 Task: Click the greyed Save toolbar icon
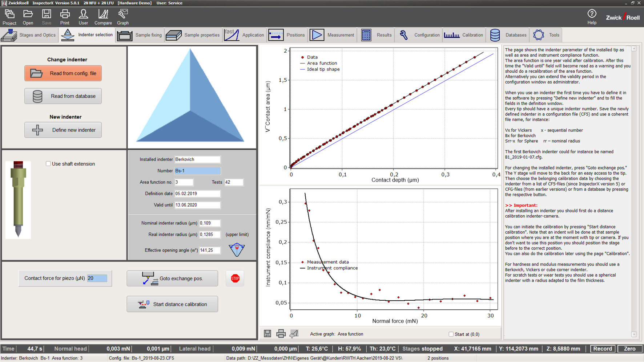[x=47, y=17]
